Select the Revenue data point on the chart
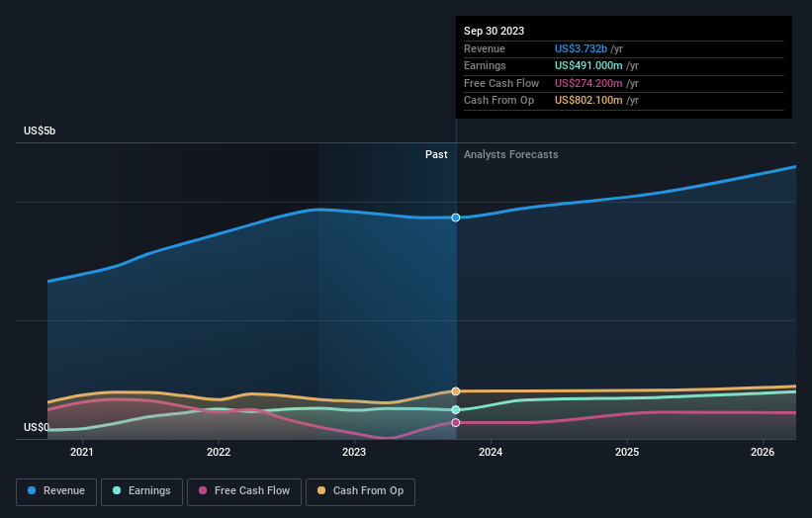 (456, 217)
